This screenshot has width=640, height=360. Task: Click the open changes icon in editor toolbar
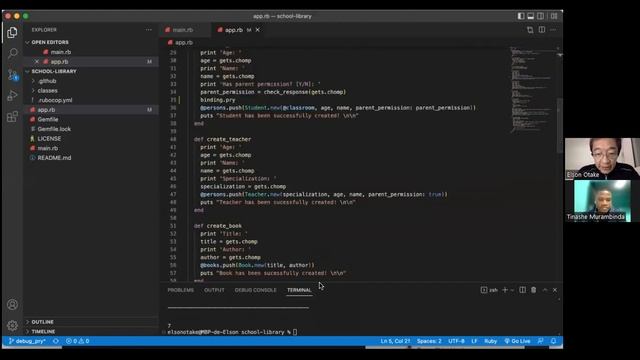(530, 30)
